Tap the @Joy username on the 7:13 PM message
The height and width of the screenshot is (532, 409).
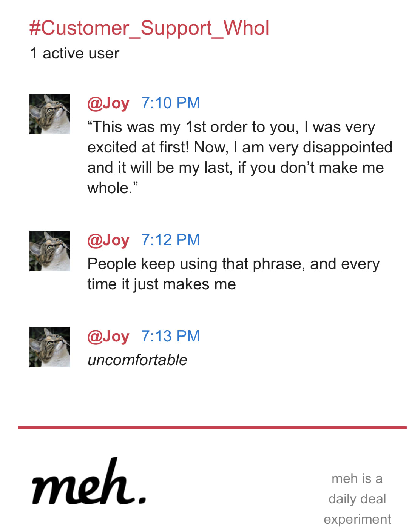tap(108, 336)
